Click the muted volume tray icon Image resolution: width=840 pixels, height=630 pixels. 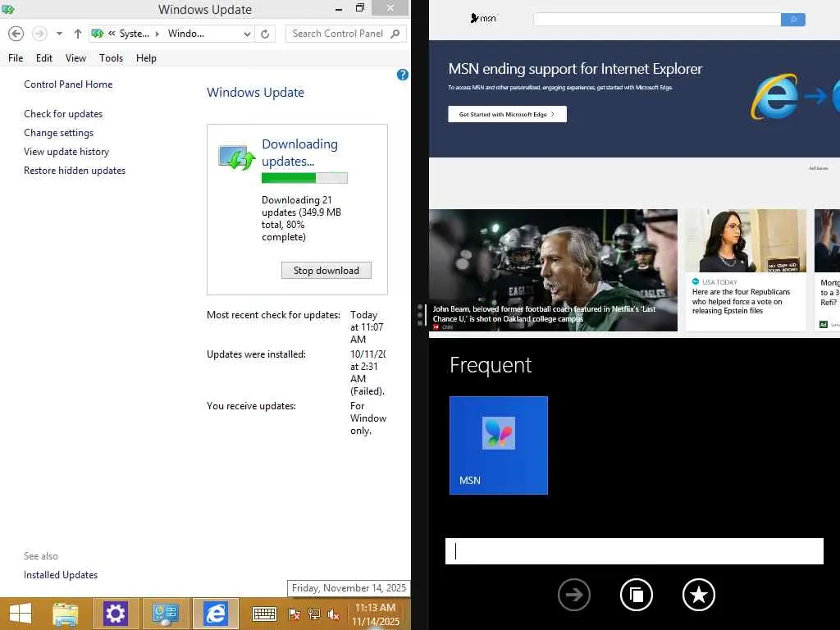[x=333, y=614]
